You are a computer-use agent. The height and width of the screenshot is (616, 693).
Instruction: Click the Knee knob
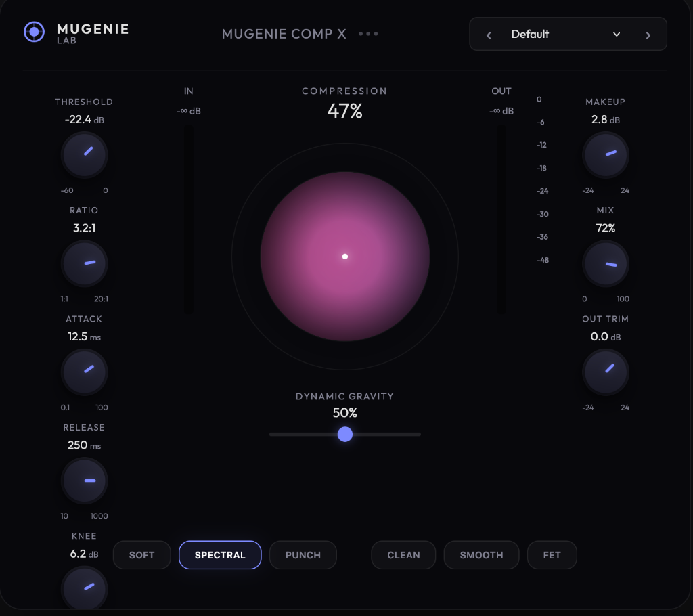[x=84, y=588]
